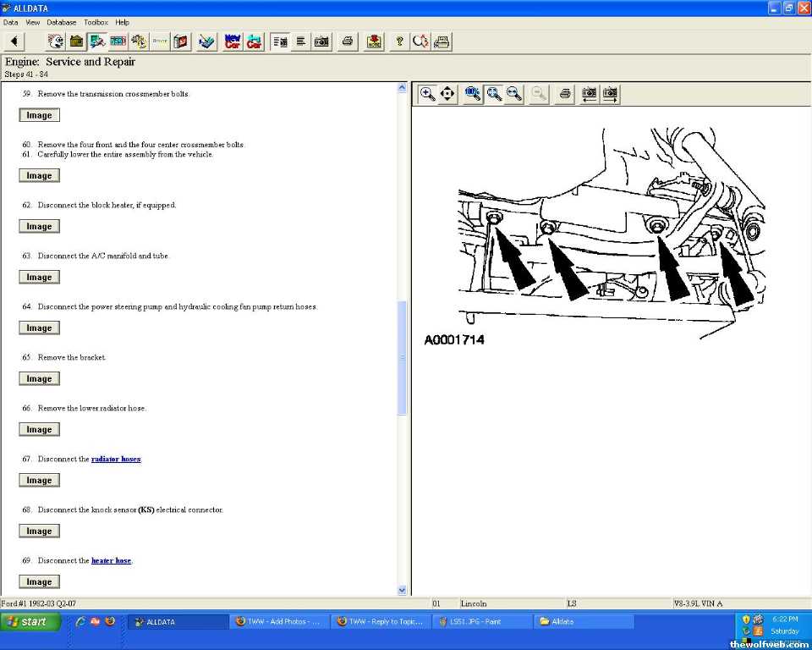Click the help question mark icon

[x=399, y=41]
